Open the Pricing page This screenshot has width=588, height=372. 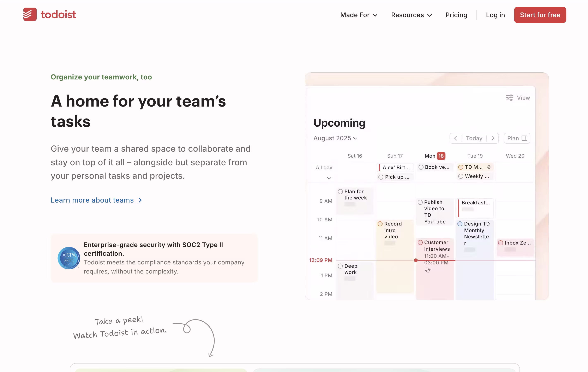456,15
